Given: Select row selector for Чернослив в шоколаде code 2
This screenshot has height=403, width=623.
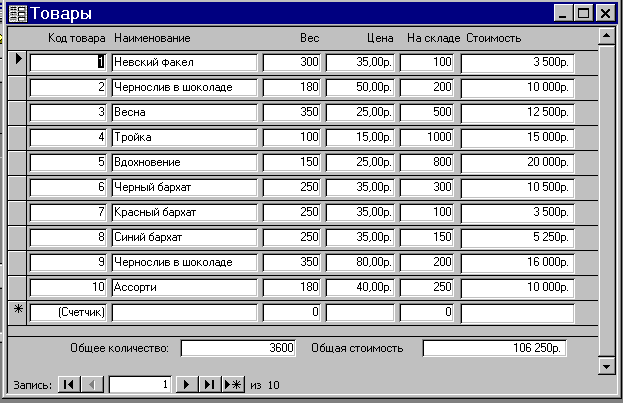Looking at the screenshot, I should [x=17, y=88].
